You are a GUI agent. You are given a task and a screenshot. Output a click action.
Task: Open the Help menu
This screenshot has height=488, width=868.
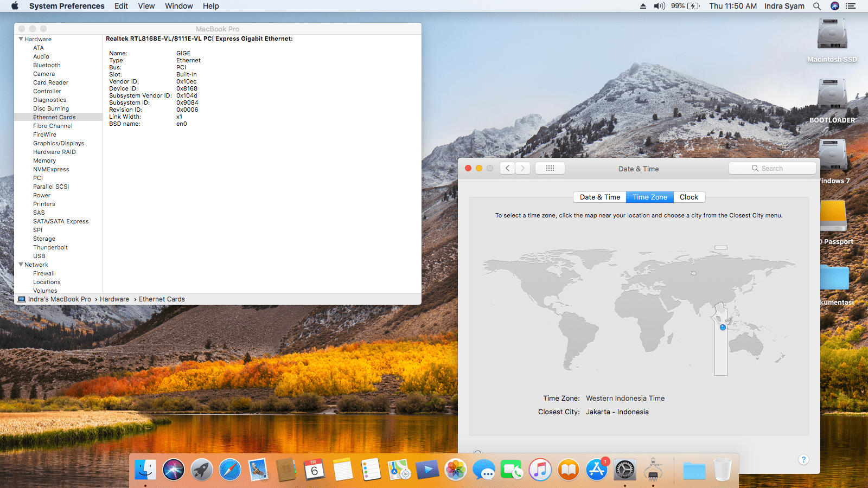coord(211,6)
